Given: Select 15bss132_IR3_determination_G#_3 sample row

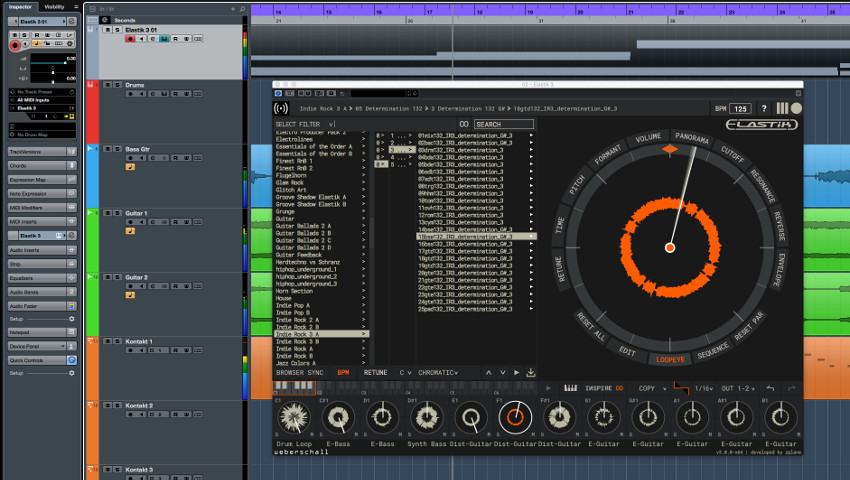Looking at the screenshot, I should click(x=476, y=236).
